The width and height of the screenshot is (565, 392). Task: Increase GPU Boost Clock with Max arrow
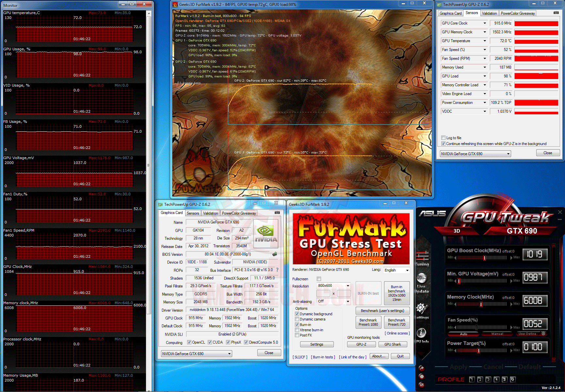click(x=511, y=258)
